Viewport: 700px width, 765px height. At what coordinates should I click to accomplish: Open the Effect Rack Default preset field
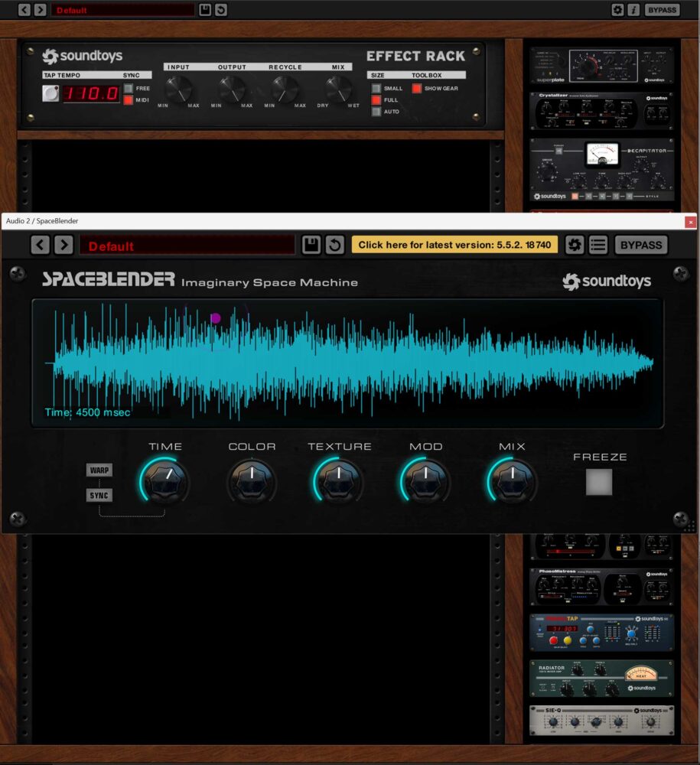click(123, 10)
